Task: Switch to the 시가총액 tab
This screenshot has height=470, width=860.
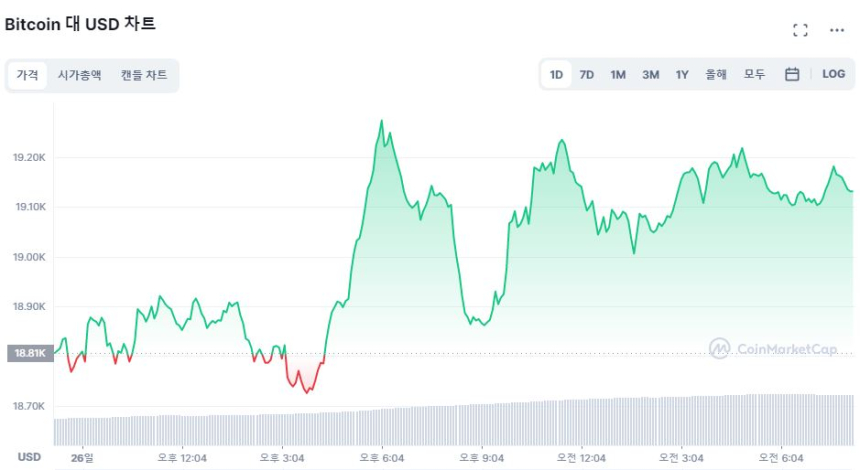Action: point(79,75)
